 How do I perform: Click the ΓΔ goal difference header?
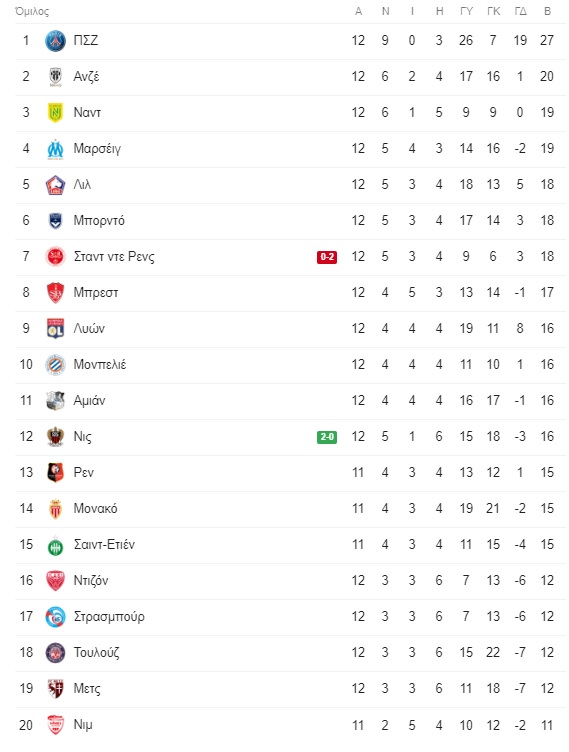pos(520,12)
